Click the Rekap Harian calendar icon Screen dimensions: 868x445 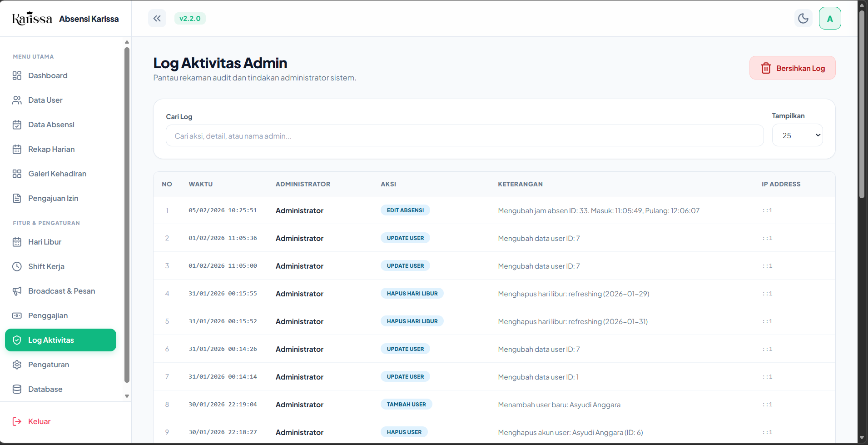(17, 149)
